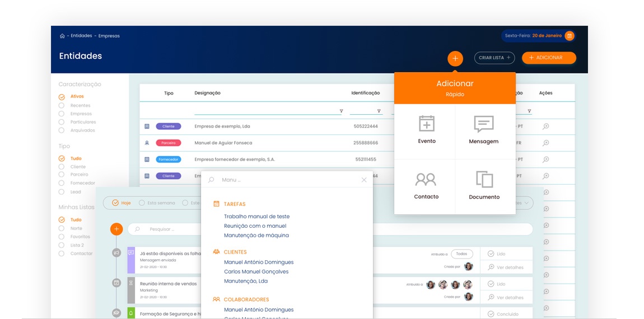Click blue Fornecedor tag

(169, 159)
